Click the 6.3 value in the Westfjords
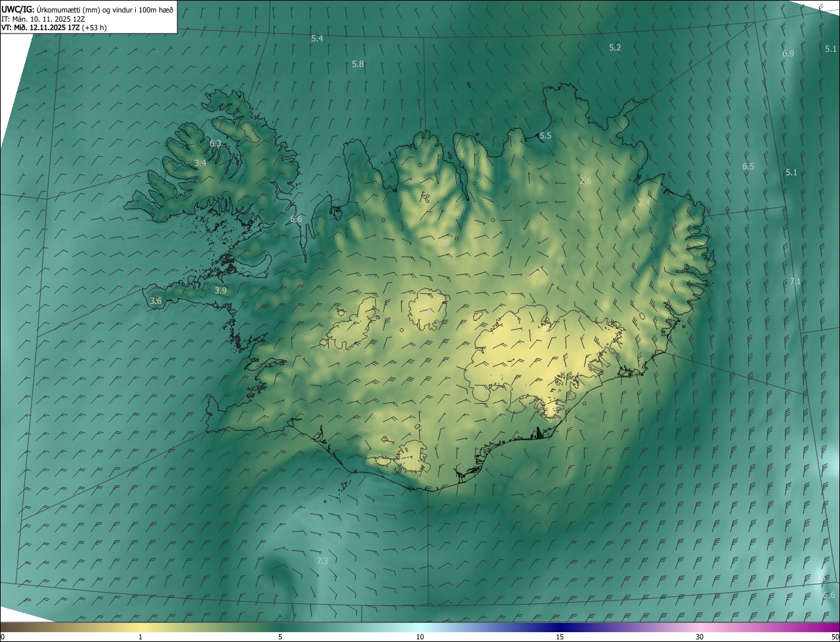Screen dimensions: 840x642 [x=215, y=143]
